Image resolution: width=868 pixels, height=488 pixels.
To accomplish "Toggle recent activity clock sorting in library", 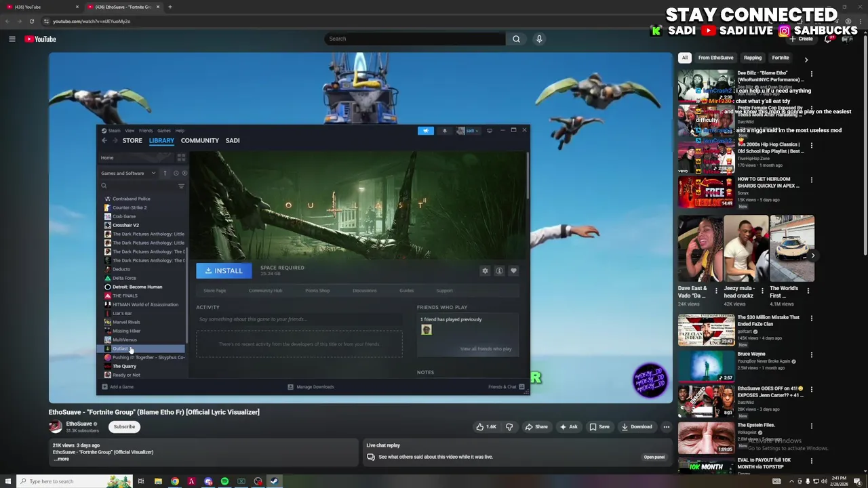I will click(x=176, y=174).
